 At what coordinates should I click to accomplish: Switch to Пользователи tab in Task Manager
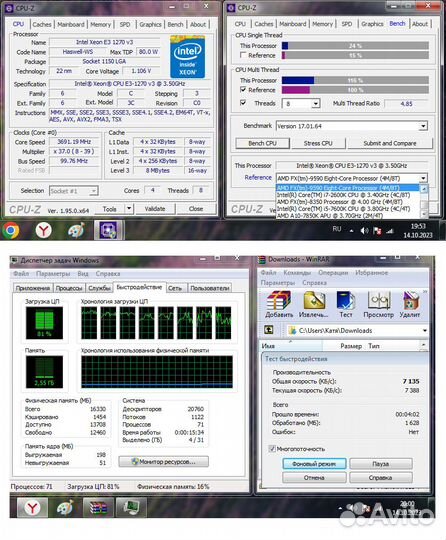(209, 288)
